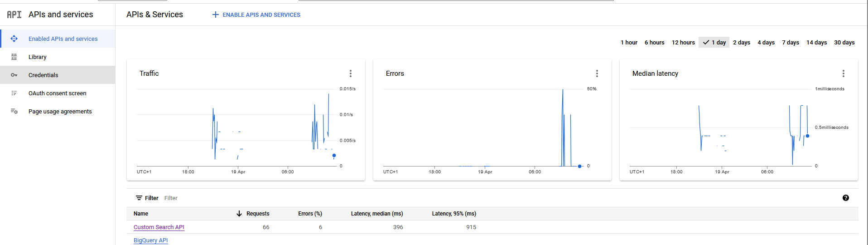This screenshot has width=868, height=245.
Task: Open Page usage agreements
Action: (x=58, y=111)
